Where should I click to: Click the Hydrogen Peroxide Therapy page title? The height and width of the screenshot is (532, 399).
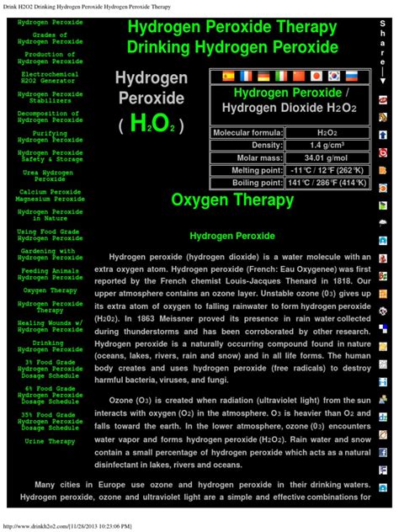click(232, 27)
